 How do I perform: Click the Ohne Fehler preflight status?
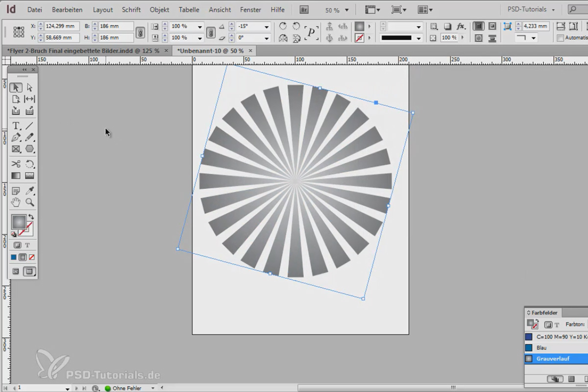click(x=126, y=388)
